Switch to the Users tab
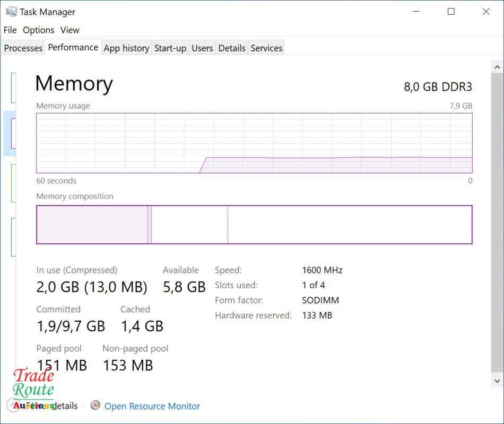The image size is (504, 424). 202,48
